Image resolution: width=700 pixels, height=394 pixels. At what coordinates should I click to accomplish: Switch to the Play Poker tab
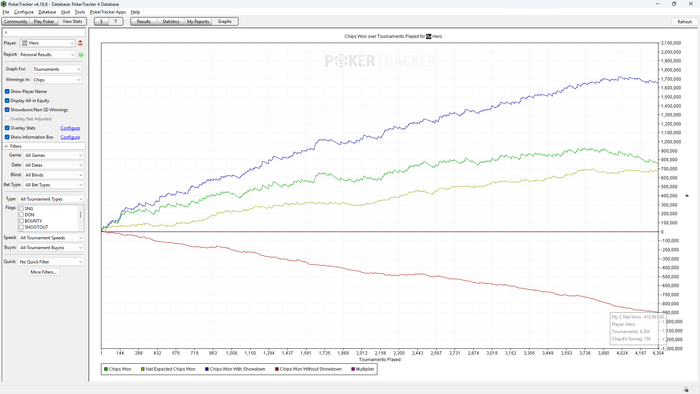(x=44, y=21)
